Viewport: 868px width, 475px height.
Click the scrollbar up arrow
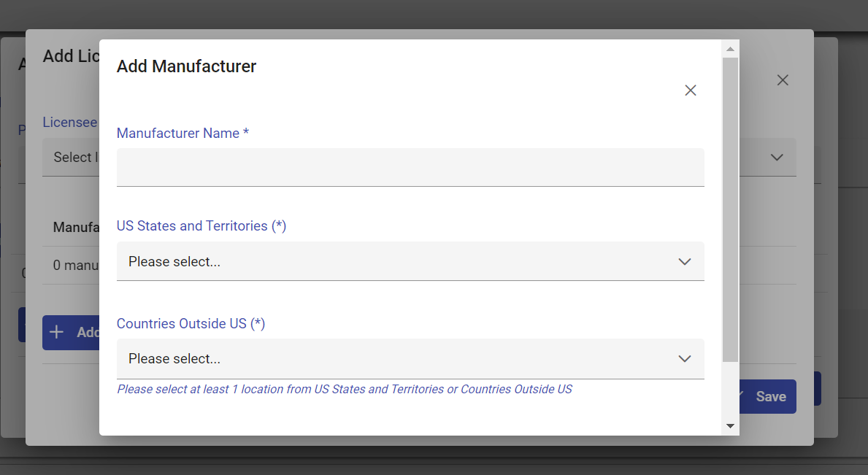[x=730, y=49]
